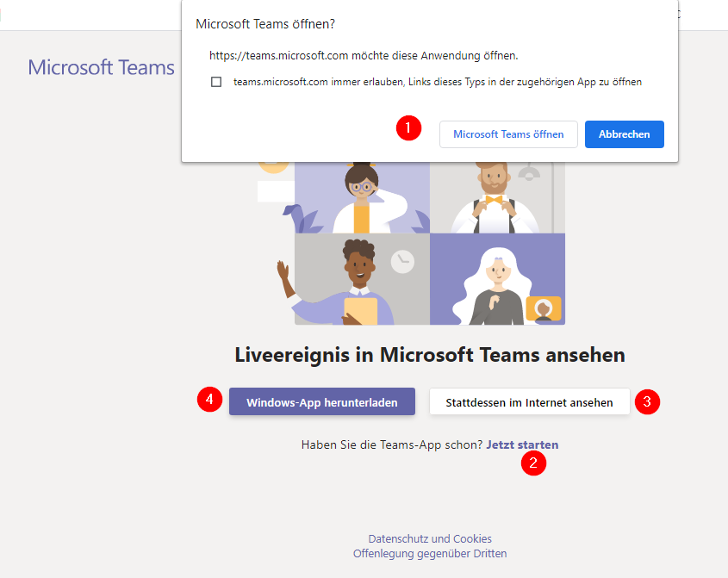Click the red number 1 marker
The height and width of the screenshot is (578, 728).
(408, 127)
